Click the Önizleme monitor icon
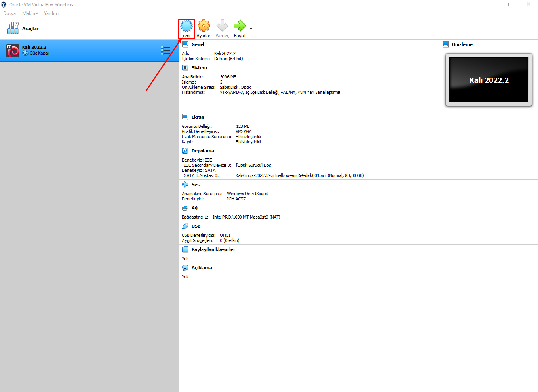This screenshot has width=538, height=392. click(x=446, y=44)
